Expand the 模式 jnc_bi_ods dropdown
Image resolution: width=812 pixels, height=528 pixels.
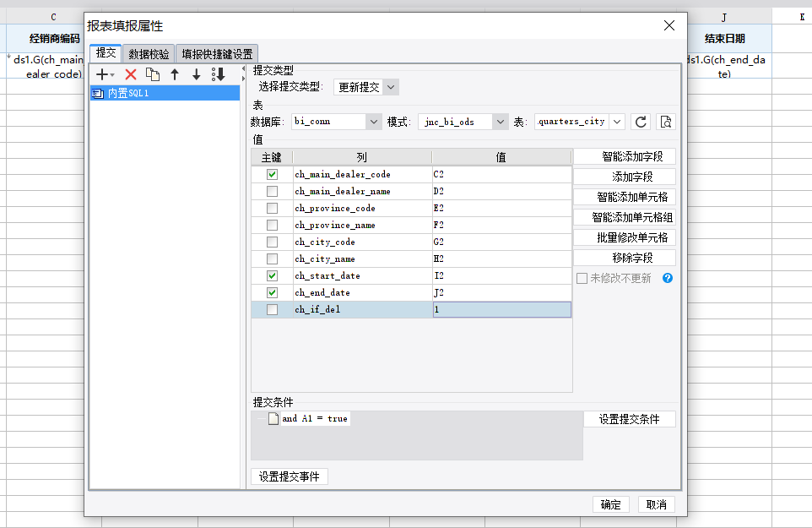pyautogui.click(x=500, y=122)
